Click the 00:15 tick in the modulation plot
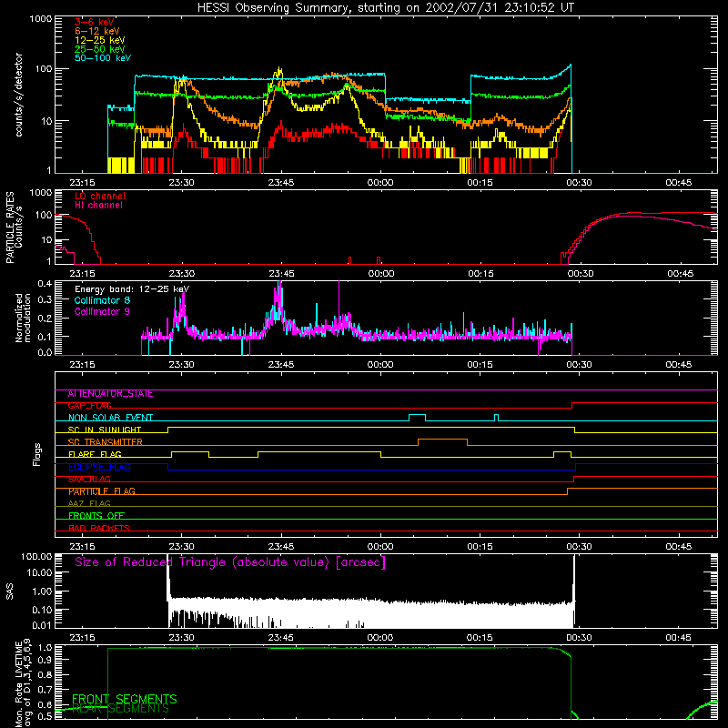Viewport: 728px width, 728px height. point(480,365)
